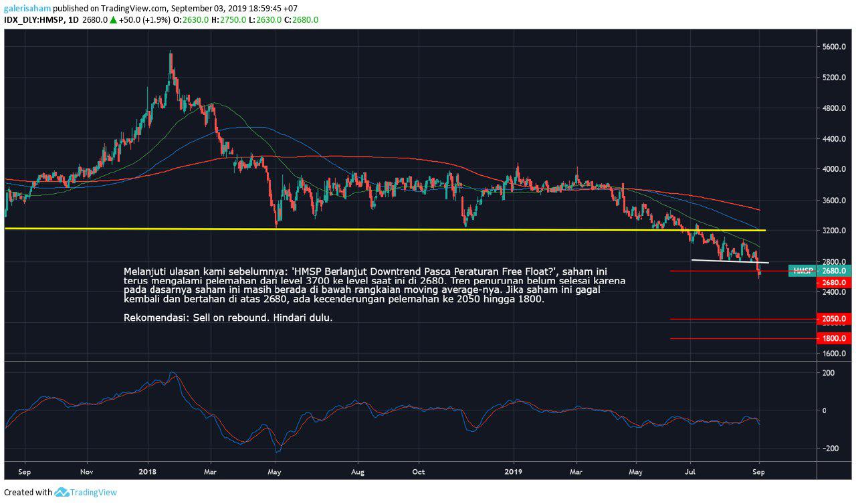The height and width of the screenshot is (504, 856).
Task: Click the TradingView text at bottom left
Action: click(x=94, y=493)
